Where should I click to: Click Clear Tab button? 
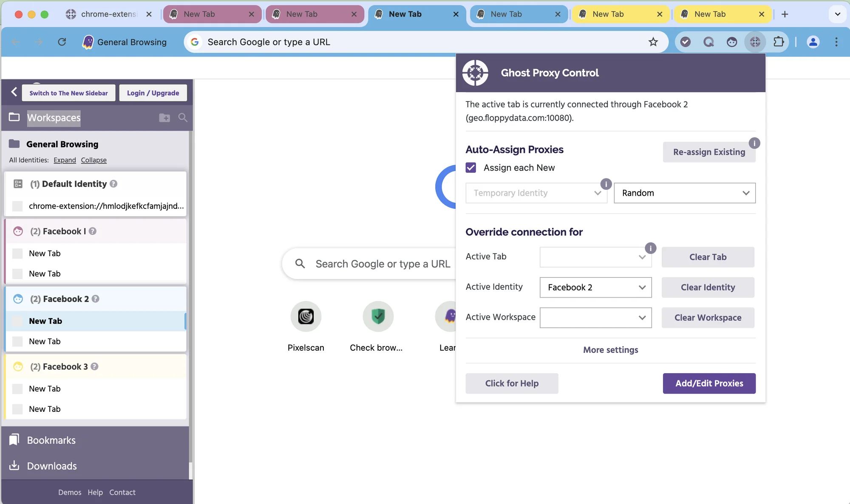click(x=708, y=257)
